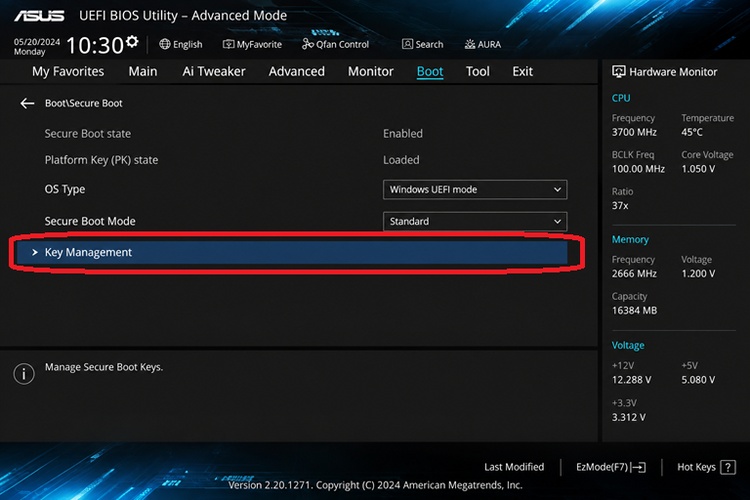The width and height of the screenshot is (750, 500).
Task: Click the Loaded value of Platform Key
Action: 401,160
